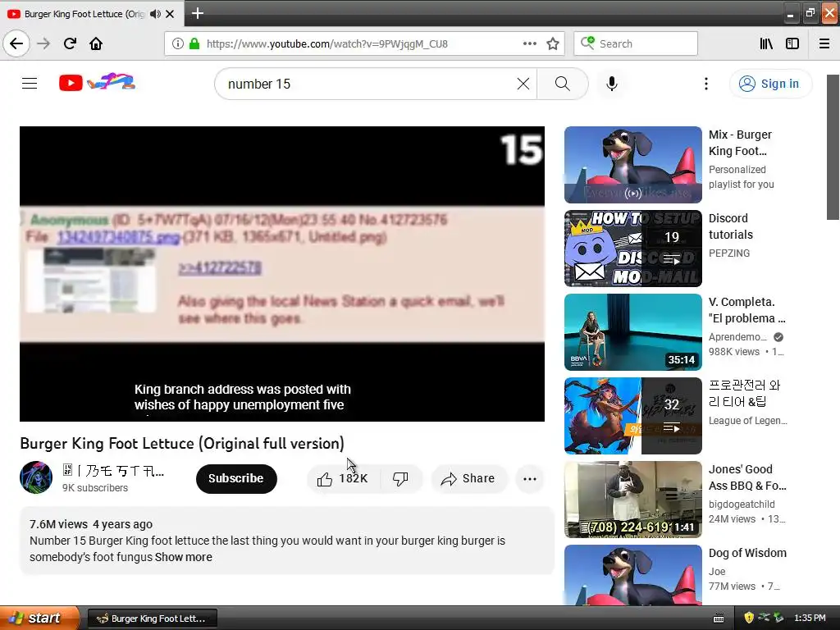Bookmark this page with the star icon

553,43
